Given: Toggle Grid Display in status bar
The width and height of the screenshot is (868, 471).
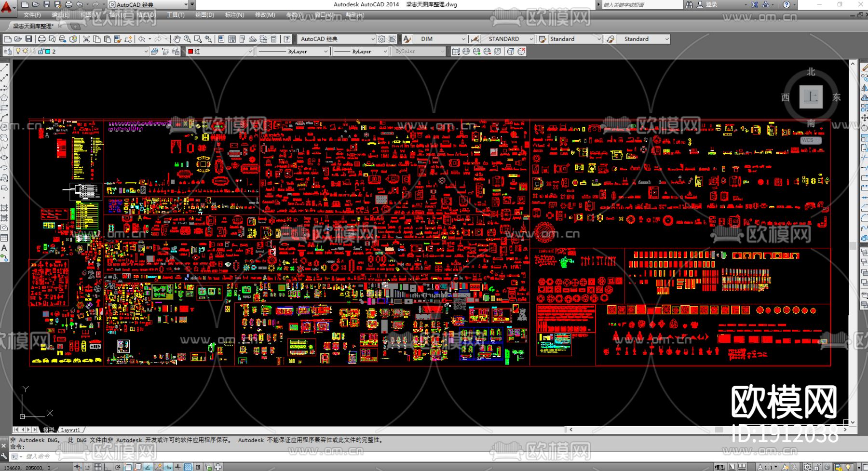Looking at the screenshot, I should tap(98, 467).
